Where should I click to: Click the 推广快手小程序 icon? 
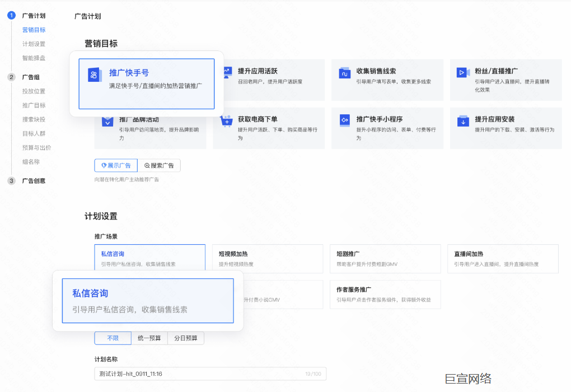(x=345, y=121)
